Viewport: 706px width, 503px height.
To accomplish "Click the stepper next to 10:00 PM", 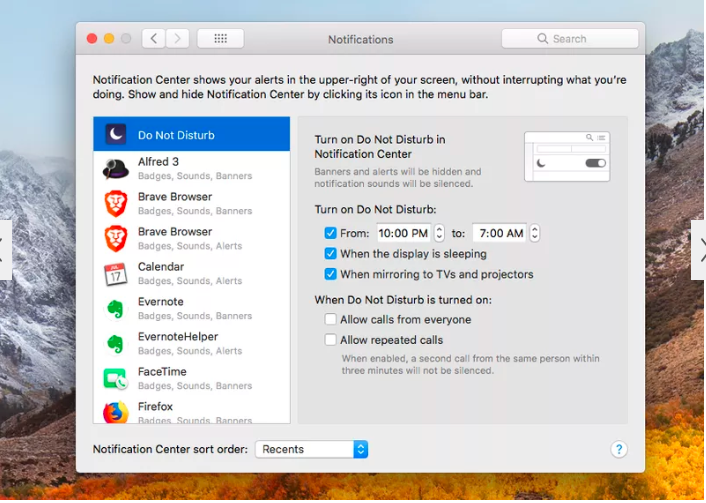I will point(439,233).
